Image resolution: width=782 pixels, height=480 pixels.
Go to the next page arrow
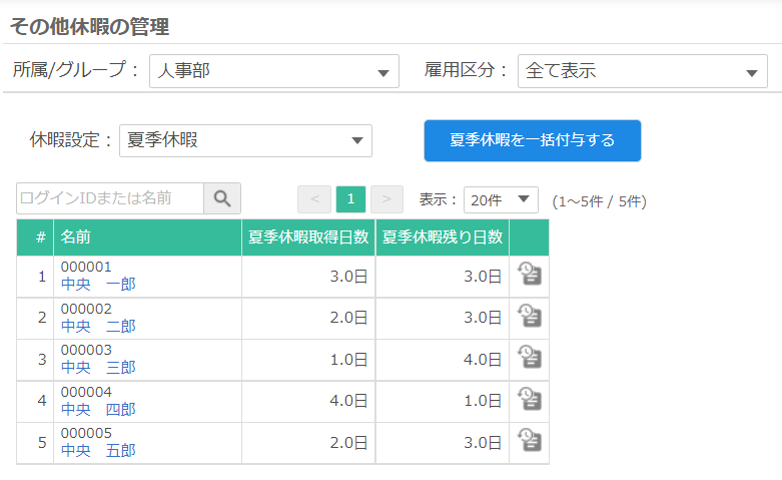[387, 199]
